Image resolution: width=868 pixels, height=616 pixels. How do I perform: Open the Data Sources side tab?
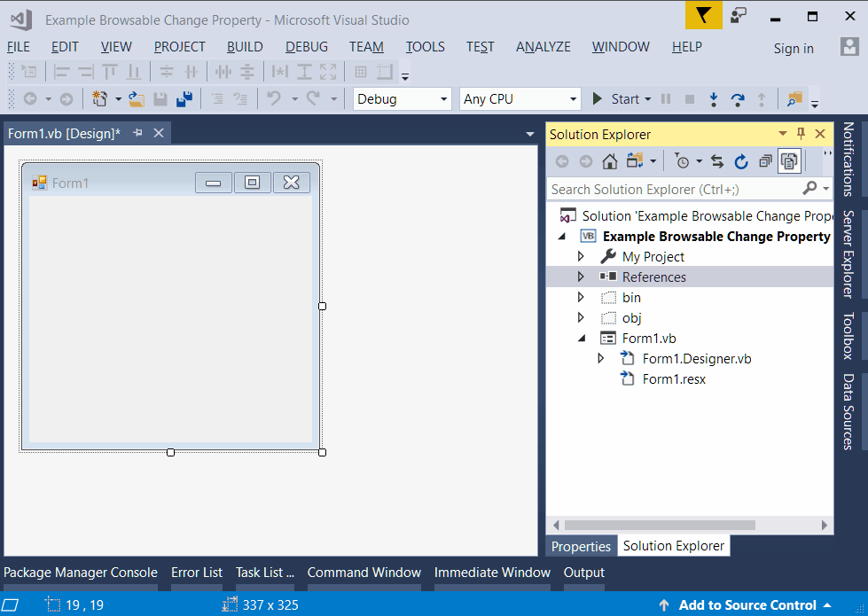point(848,411)
